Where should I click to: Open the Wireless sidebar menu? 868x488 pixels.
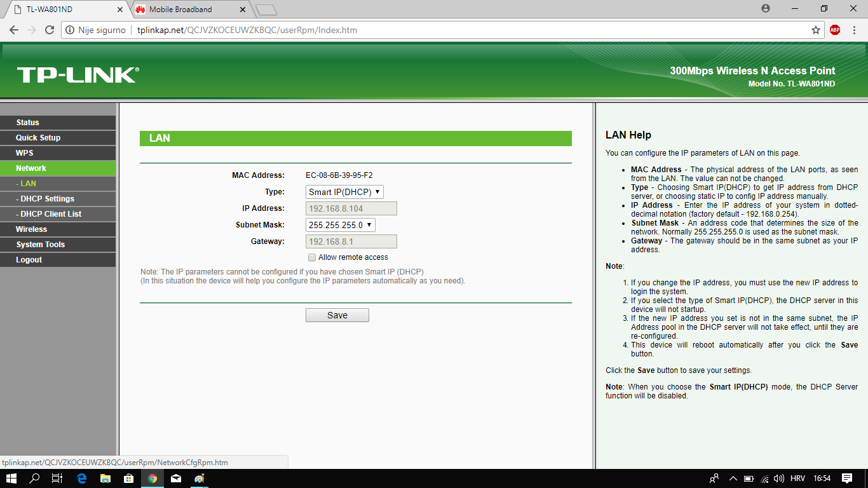(58, 229)
